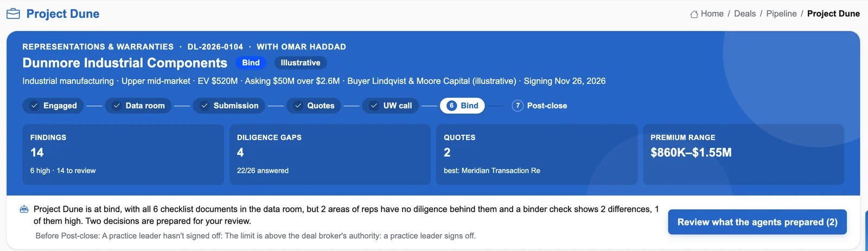Click the checkmark icon on Engaged stage

34,106
